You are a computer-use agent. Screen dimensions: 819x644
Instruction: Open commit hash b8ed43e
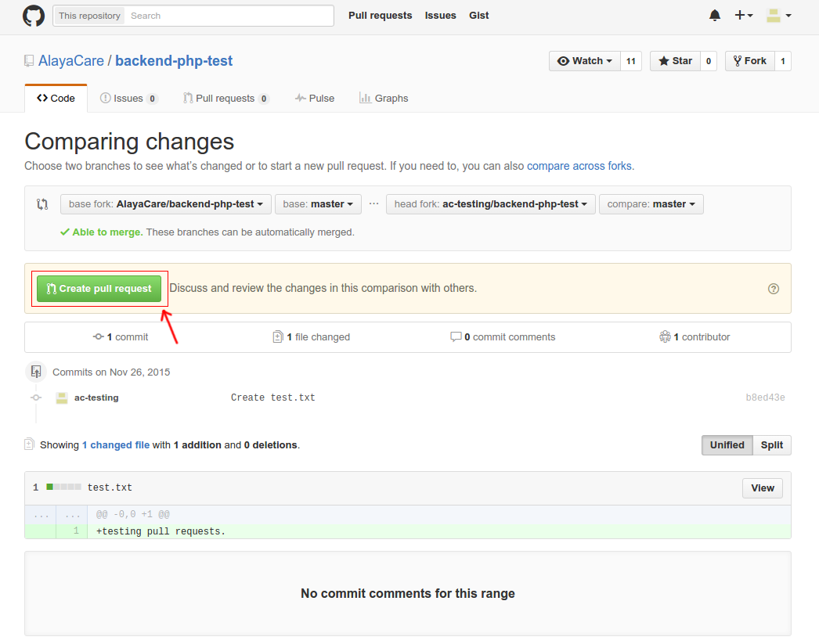point(765,398)
